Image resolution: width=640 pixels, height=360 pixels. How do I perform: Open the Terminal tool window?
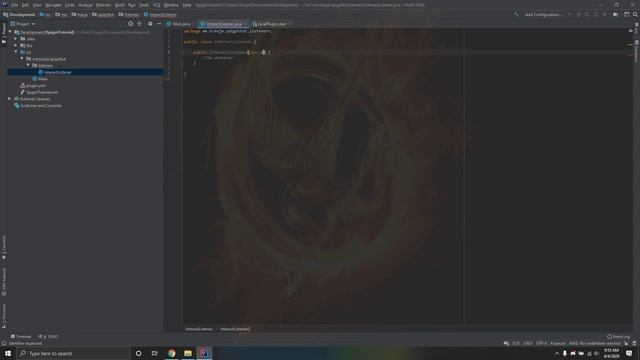(x=21, y=337)
